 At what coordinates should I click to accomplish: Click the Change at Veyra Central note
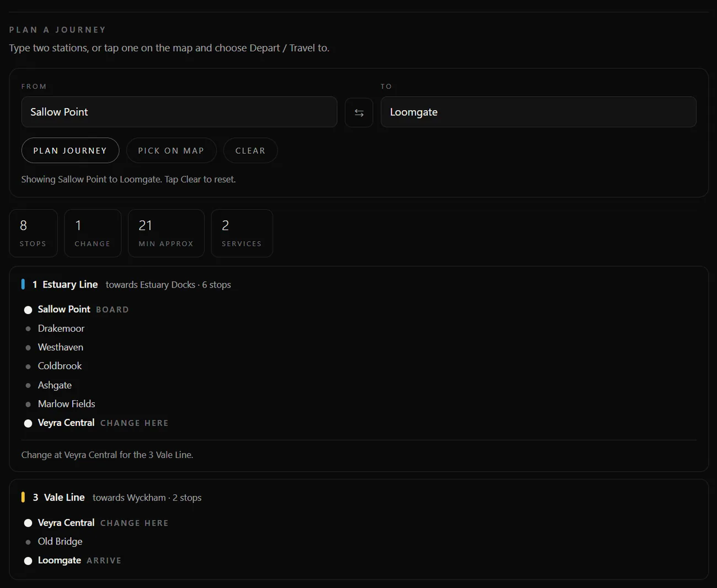pyautogui.click(x=107, y=455)
